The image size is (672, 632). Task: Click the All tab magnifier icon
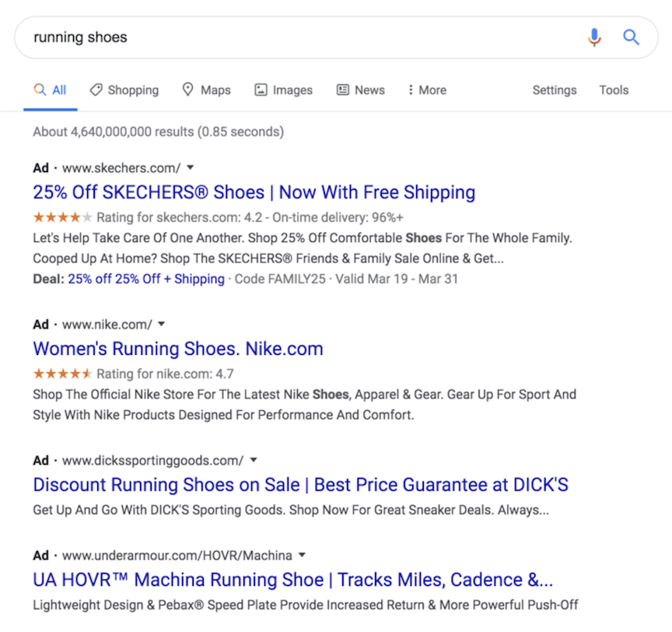40,90
